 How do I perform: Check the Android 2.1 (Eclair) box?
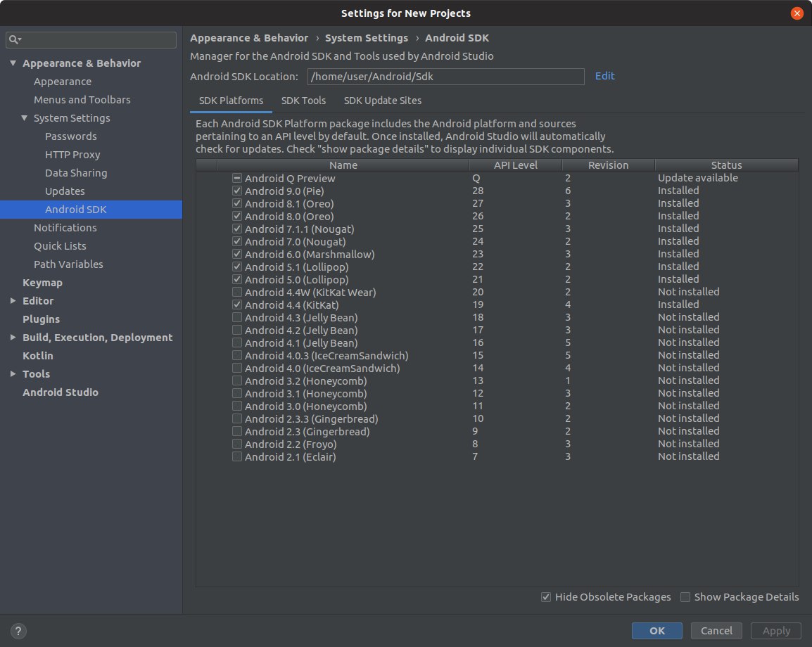pos(236,456)
